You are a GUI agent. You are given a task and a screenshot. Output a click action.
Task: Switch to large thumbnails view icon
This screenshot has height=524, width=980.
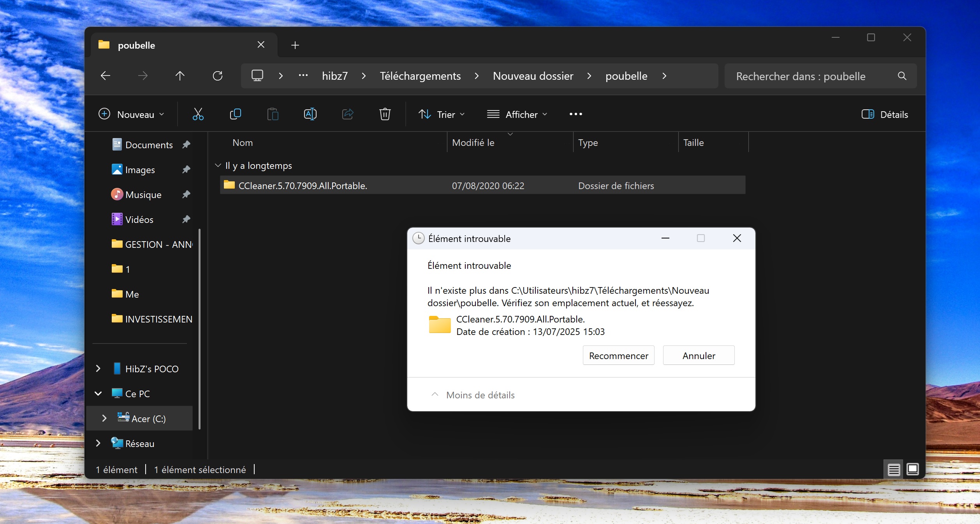pos(913,469)
